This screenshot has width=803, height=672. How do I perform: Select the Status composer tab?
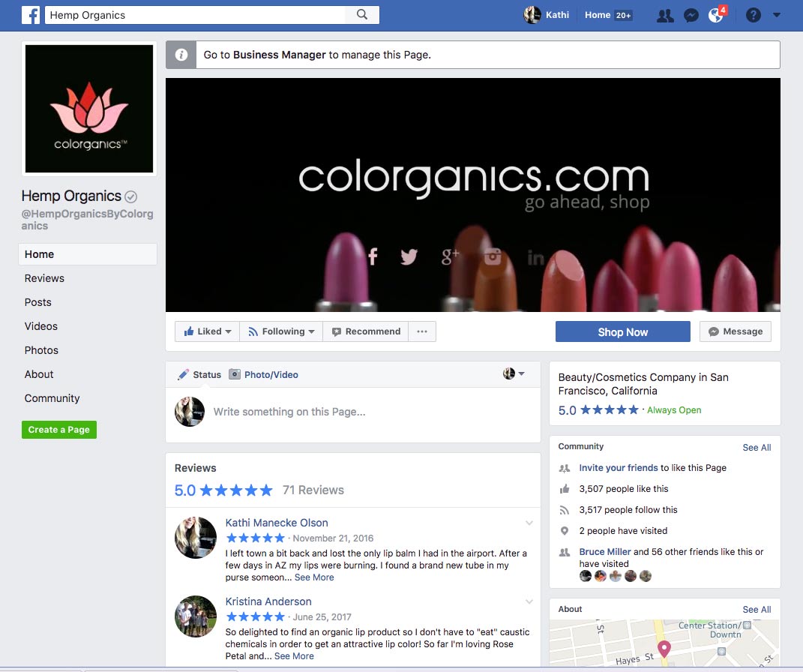click(x=199, y=375)
